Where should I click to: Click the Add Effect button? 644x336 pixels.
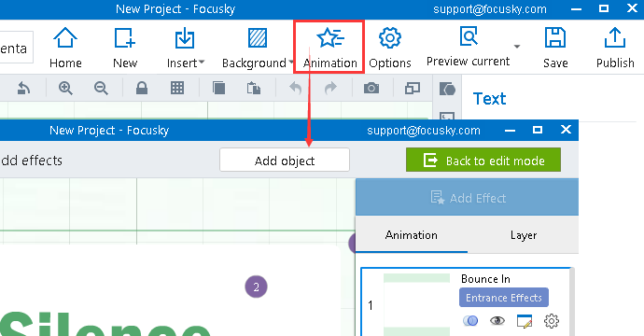click(x=467, y=198)
